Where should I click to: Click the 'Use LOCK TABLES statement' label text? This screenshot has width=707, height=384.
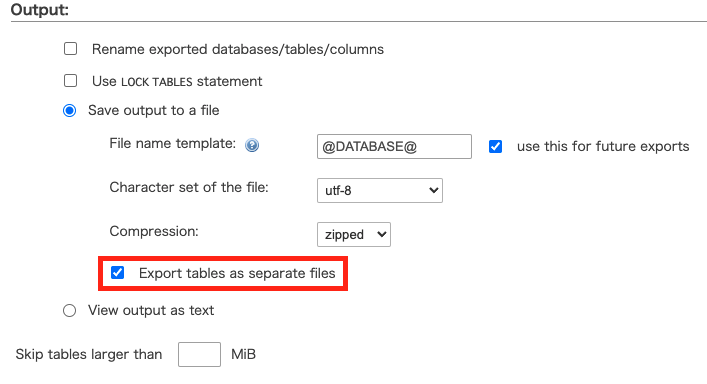(177, 81)
